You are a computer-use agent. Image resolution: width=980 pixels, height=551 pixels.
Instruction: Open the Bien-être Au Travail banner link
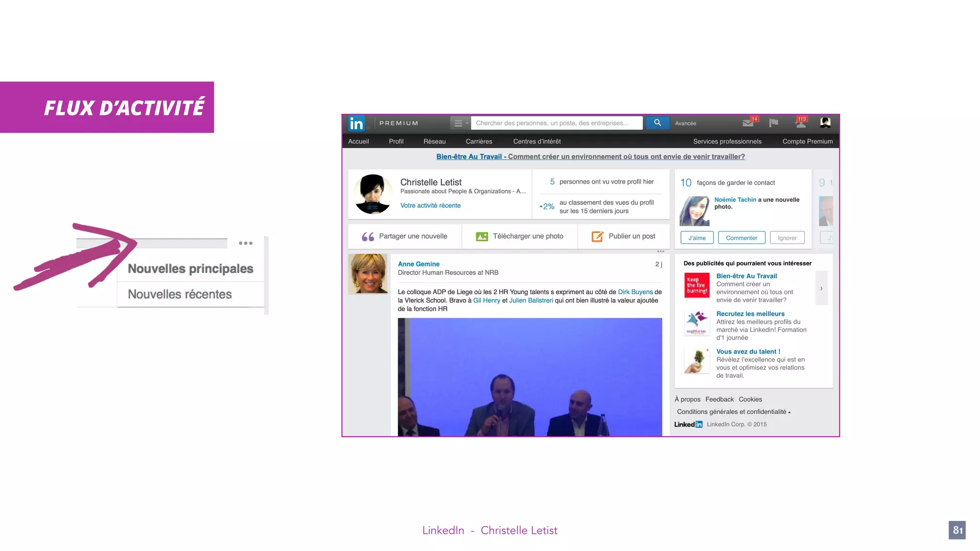[x=590, y=156]
